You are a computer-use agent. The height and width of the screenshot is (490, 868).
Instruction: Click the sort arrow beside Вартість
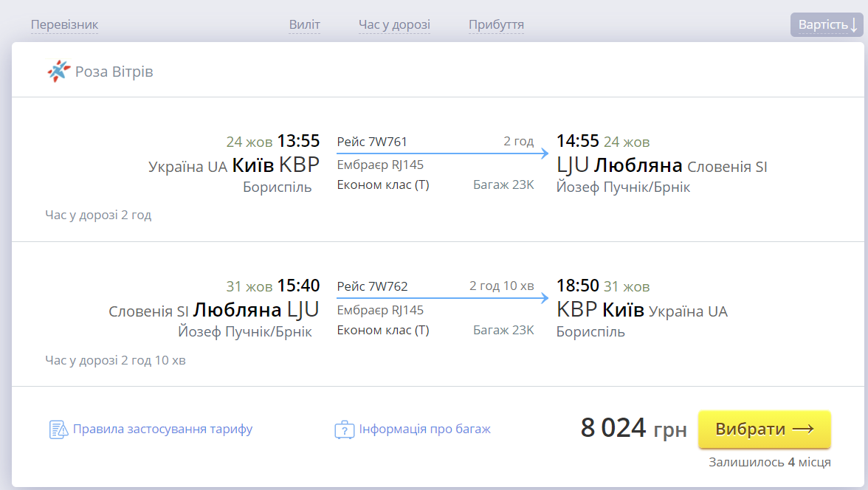854,25
